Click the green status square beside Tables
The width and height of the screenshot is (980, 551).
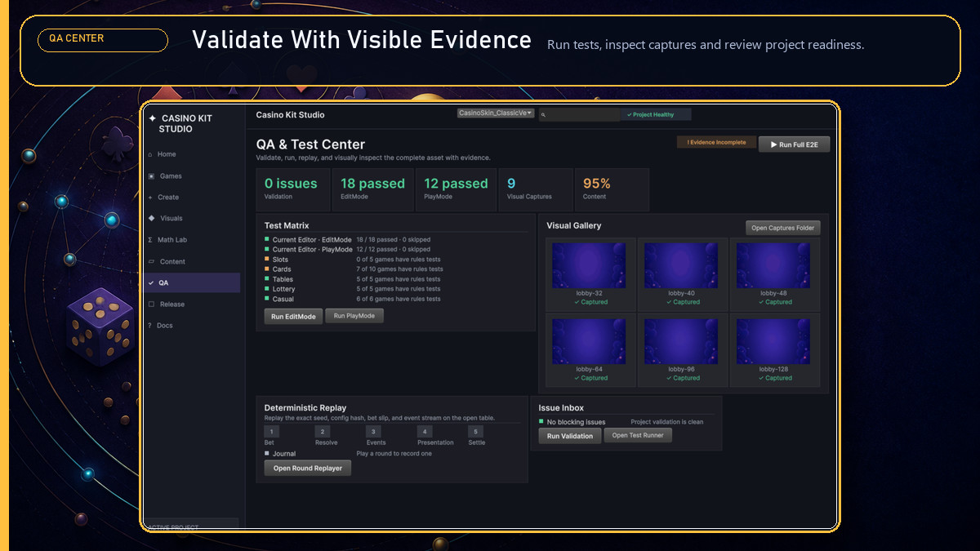click(x=266, y=279)
